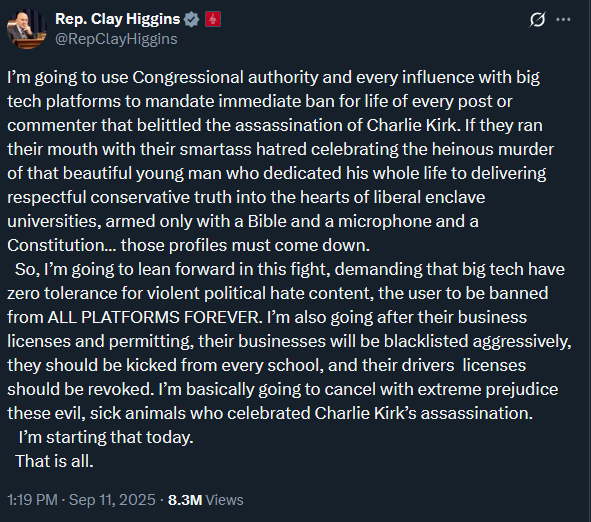Click the words zero tolerance in the post
This screenshot has width=591, height=522.
click(x=62, y=293)
